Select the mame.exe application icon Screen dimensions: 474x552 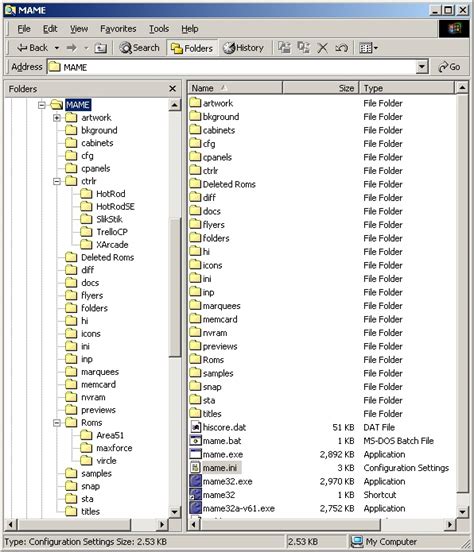click(x=195, y=454)
